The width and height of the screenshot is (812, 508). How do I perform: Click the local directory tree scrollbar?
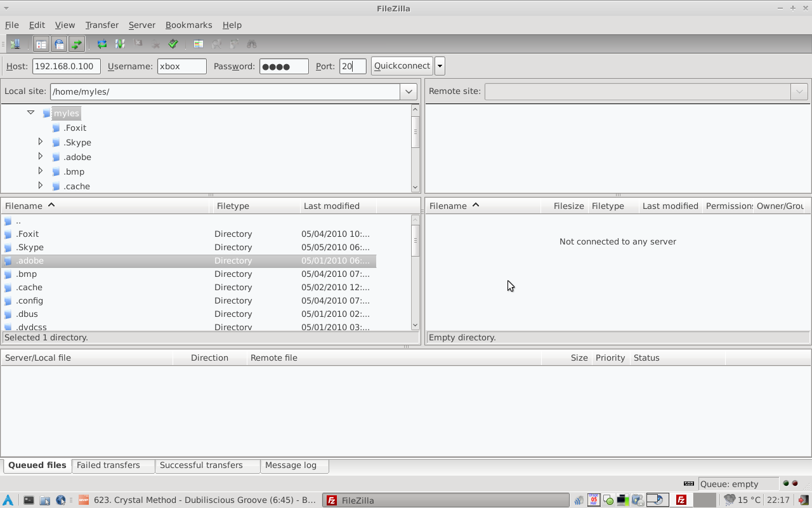pos(416,148)
